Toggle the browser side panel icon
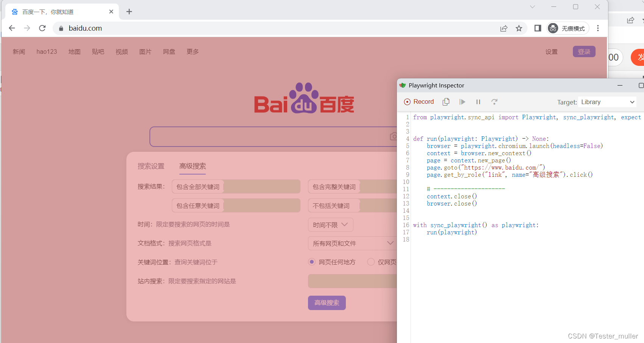The width and height of the screenshot is (644, 343). point(538,28)
